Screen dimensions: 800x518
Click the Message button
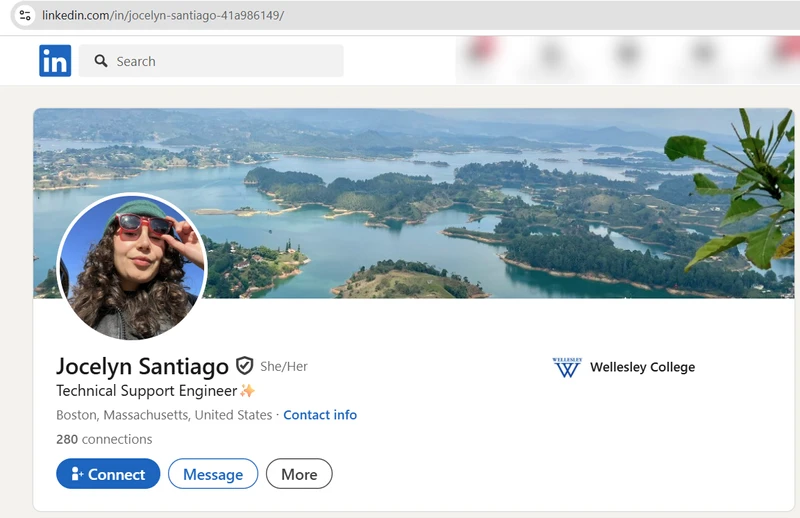point(212,474)
